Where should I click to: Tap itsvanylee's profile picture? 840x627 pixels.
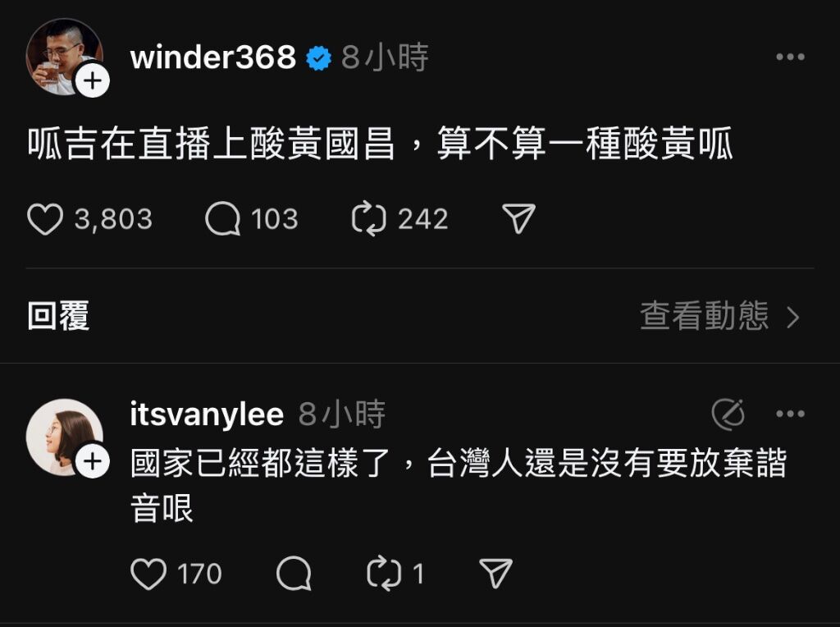64,437
